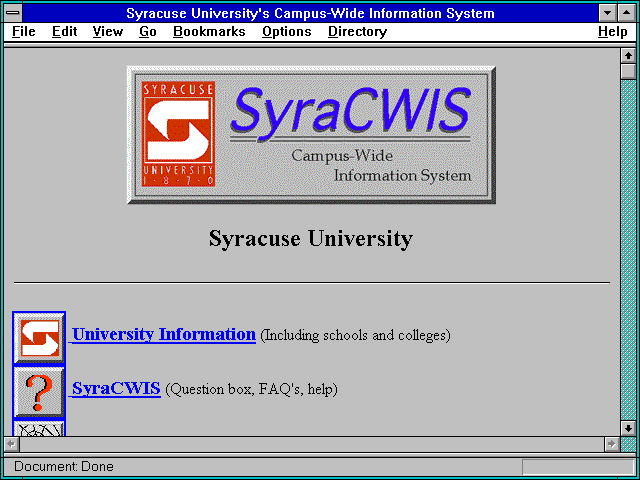640x480 pixels.
Task: Click the vertical scrollbar thumb
Action: (628, 71)
